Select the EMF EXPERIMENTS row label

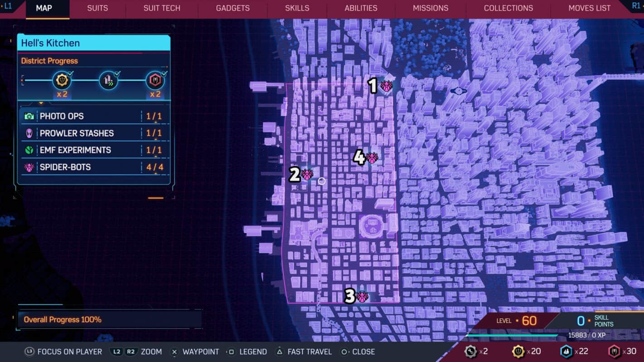click(x=75, y=150)
